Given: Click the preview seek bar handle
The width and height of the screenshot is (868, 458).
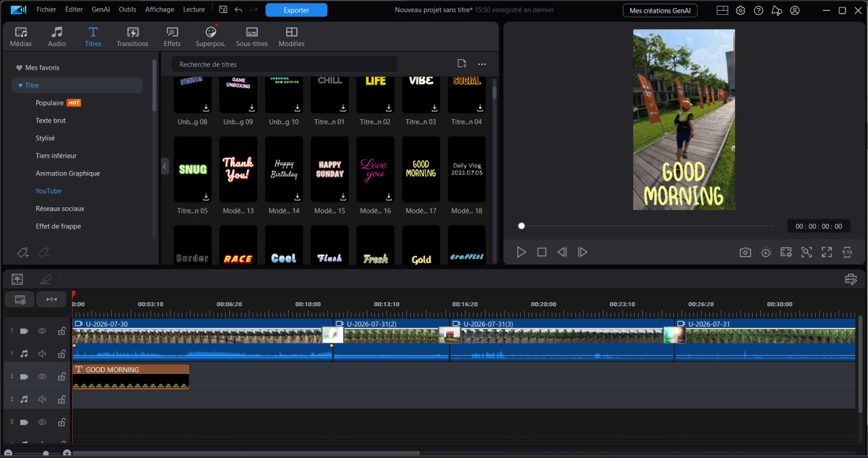Looking at the screenshot, I should point(521,226).
